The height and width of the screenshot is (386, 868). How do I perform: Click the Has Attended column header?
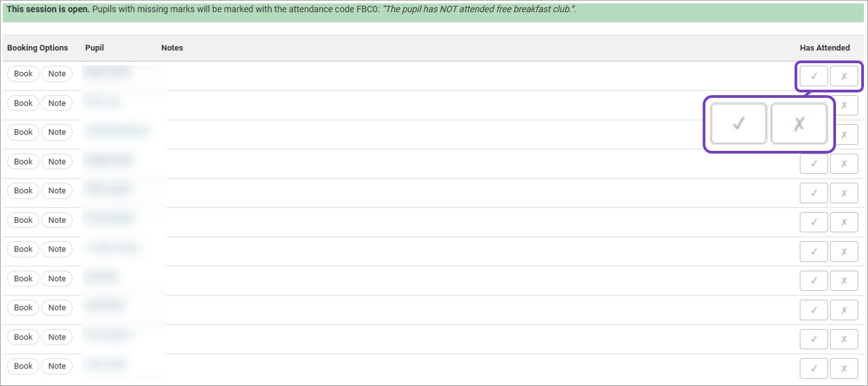[824, 48]
